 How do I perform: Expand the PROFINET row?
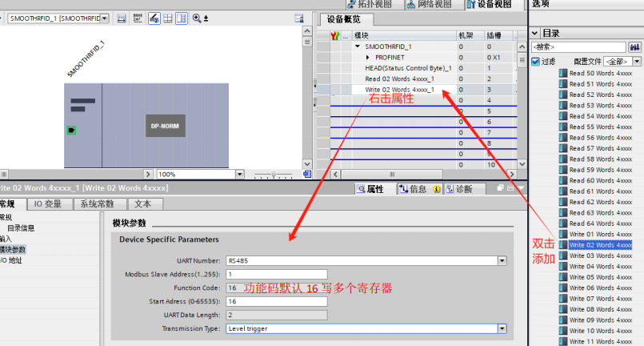click(367, 58)
